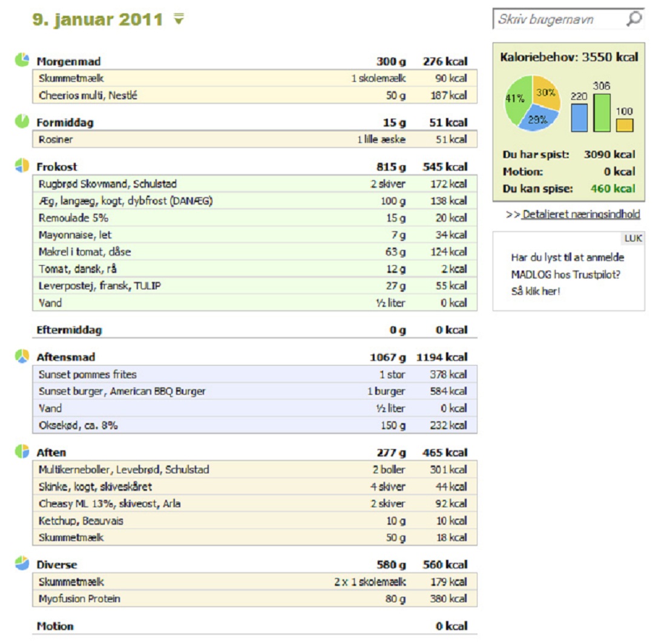Click the Skummetmælk row under Morgenmad

255,78
